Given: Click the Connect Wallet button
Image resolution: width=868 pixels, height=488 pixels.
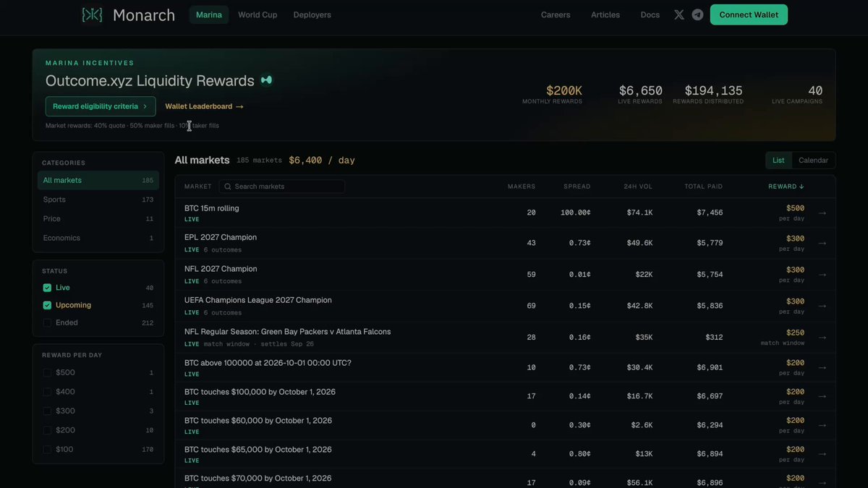Looking at the screenshot, I should [x=749, y=14].
